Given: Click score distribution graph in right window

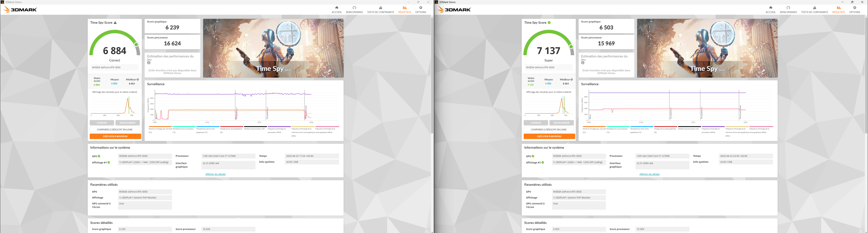Looking at the screenshot, I should (x=549, y=106).
